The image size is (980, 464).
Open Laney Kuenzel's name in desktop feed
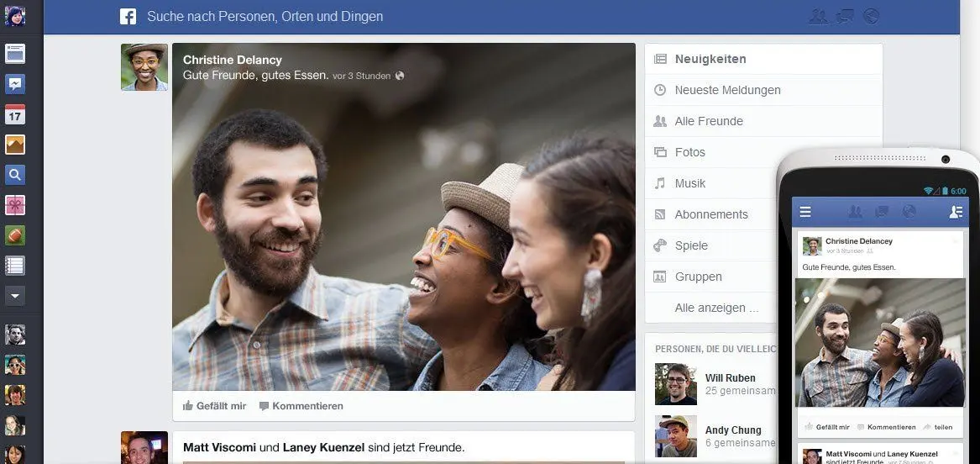point(323,448)
